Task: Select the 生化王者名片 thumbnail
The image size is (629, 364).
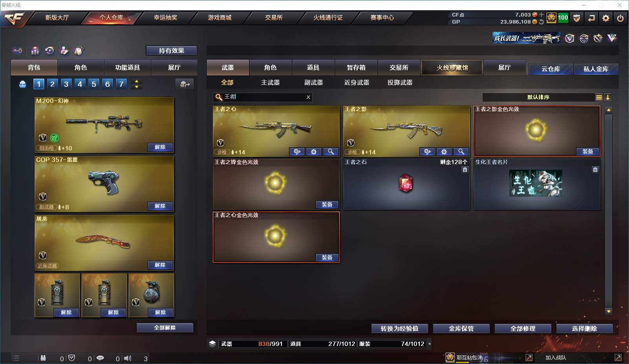Action: pyautogui.click(x=536, y=183)
